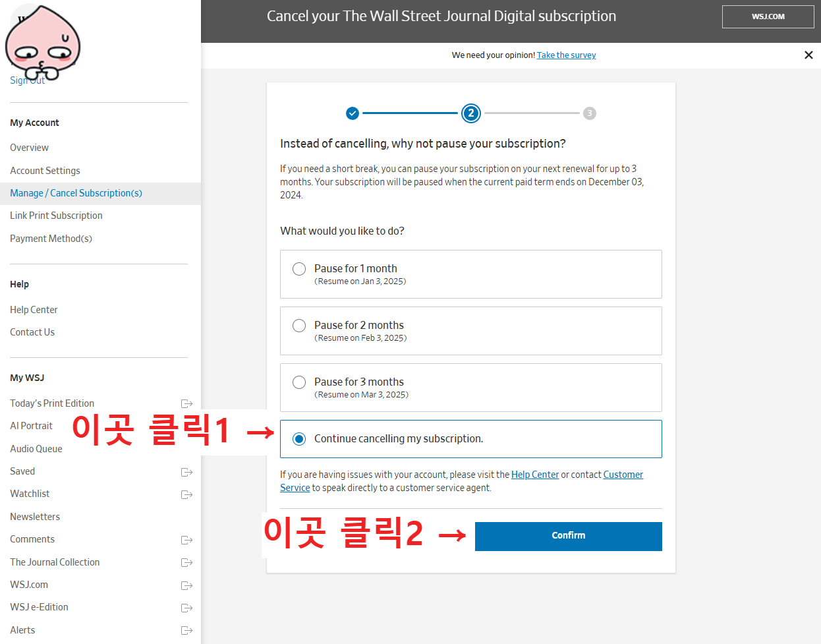Screen dimensions: 821x644
Task: Click external-link icon beside Today's Print Edition
Action: pyautogui.click(x=186, y=403)
